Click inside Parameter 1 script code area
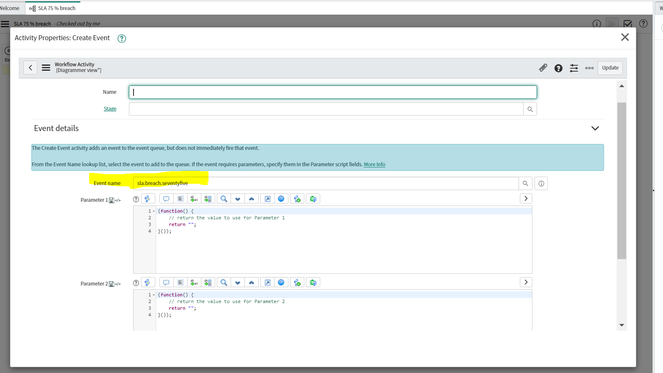663x373 pixels. click(343, 239)
